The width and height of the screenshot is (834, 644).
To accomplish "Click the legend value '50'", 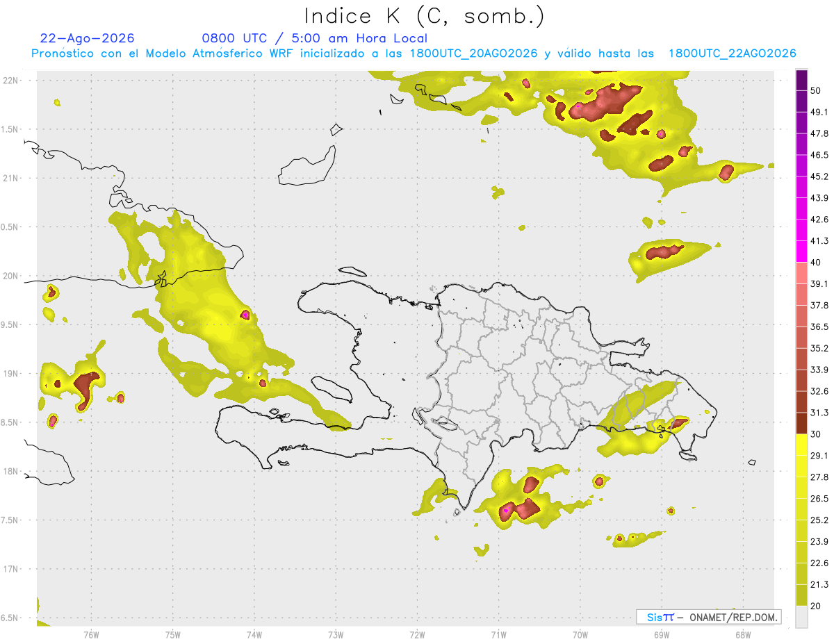I will coord(817,90).
